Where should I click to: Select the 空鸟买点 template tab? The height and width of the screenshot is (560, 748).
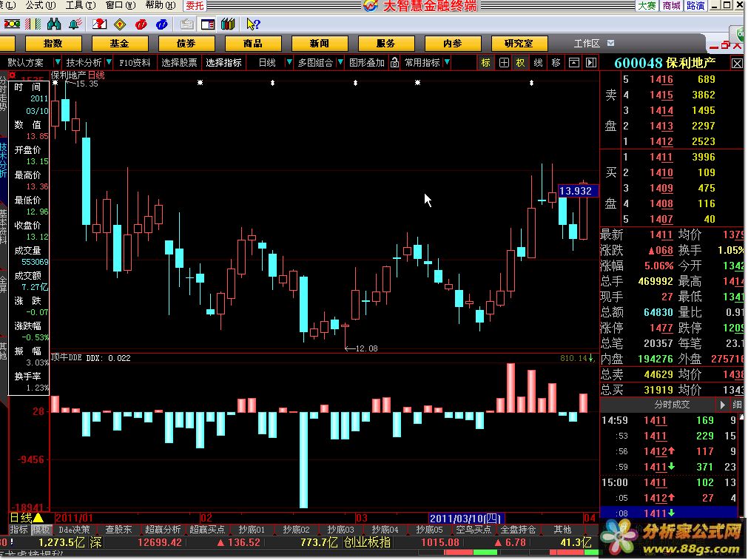pyautogui.click(x=474, y=530)
